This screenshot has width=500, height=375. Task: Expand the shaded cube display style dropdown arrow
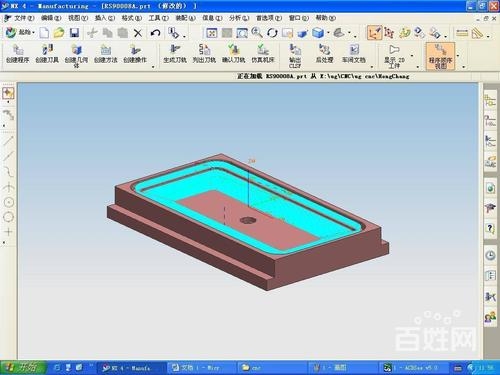point(328,33)
